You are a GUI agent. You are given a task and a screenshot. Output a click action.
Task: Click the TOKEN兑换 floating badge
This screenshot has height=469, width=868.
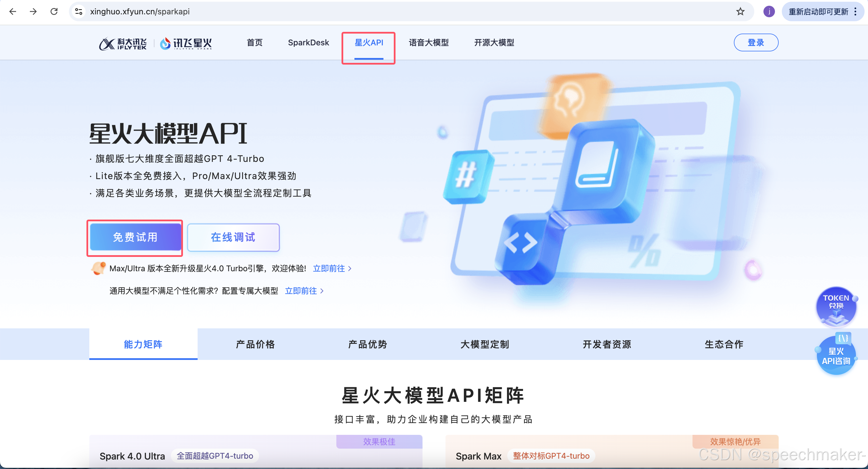coord(836,306)
